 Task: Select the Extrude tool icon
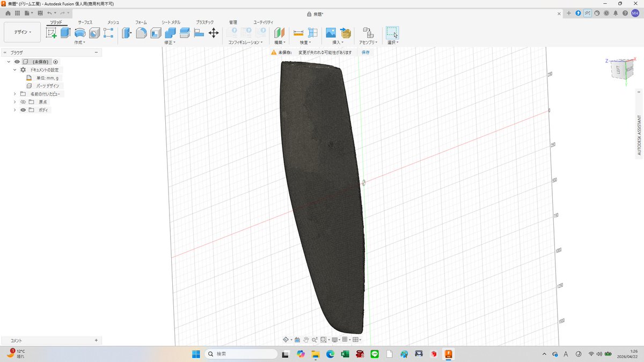point(65,33)
